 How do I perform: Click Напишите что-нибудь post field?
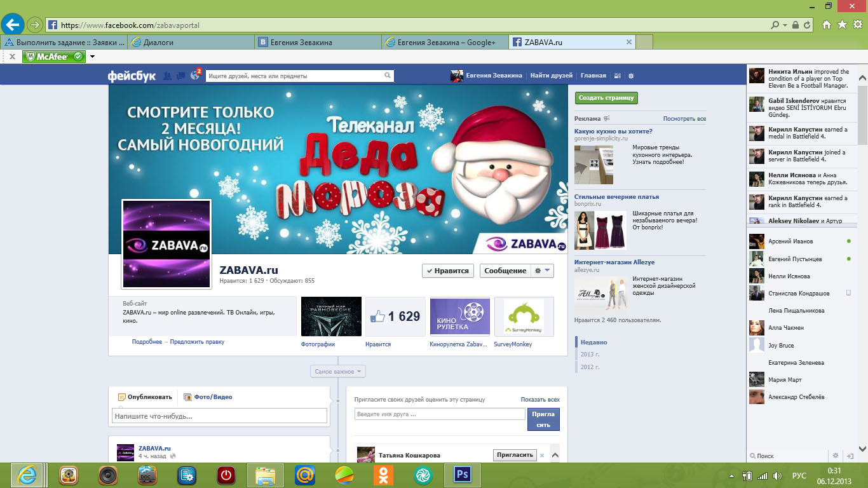219,416
